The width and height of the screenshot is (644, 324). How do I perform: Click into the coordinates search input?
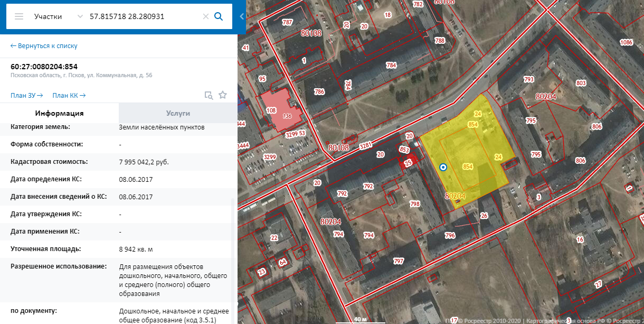143,16
